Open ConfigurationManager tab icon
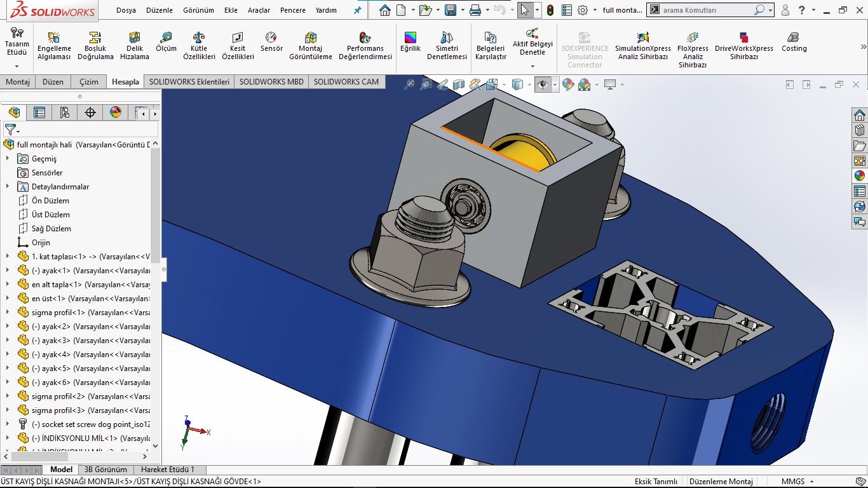The width and height of the screenshot is (868, 488). (65, 113)
